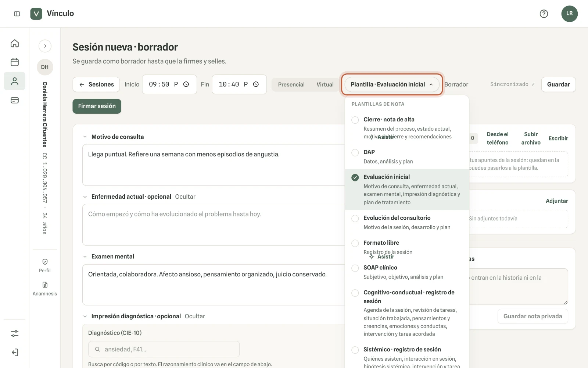Click Adjuntar link
Viewport: 588px width, 368px height.
[x=557, y=201]
